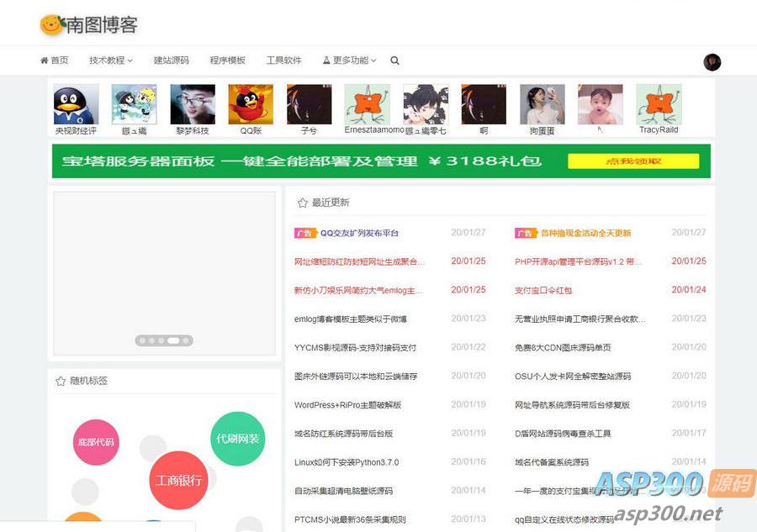The height and width of the screenshot is (532, 757).
Task: Click the baby photo avatar
Action: [x=600, y=105]
